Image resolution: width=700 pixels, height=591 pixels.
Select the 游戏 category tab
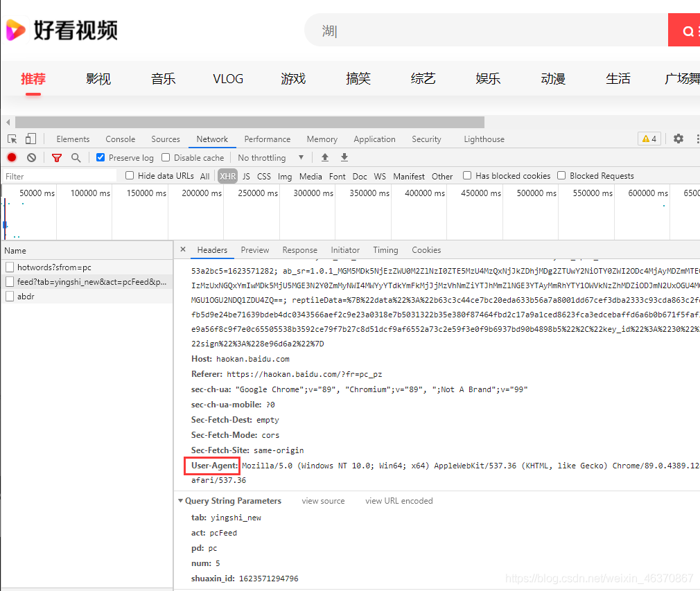pyautogui.click(x=293, y=78)
